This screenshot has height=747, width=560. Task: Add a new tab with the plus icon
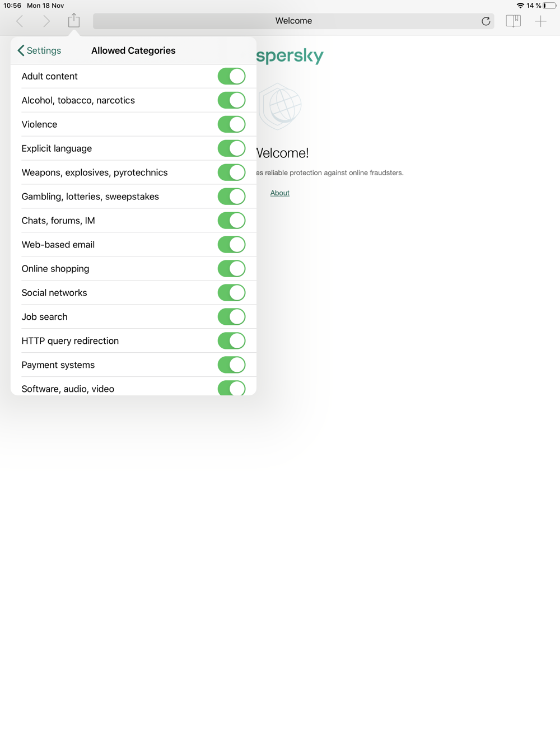click(x=540, y=21)
